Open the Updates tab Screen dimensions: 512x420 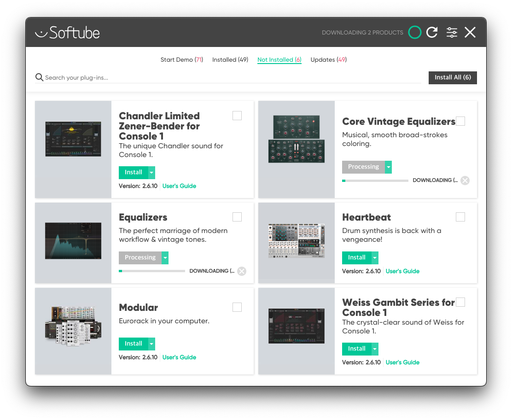[328, 60]
